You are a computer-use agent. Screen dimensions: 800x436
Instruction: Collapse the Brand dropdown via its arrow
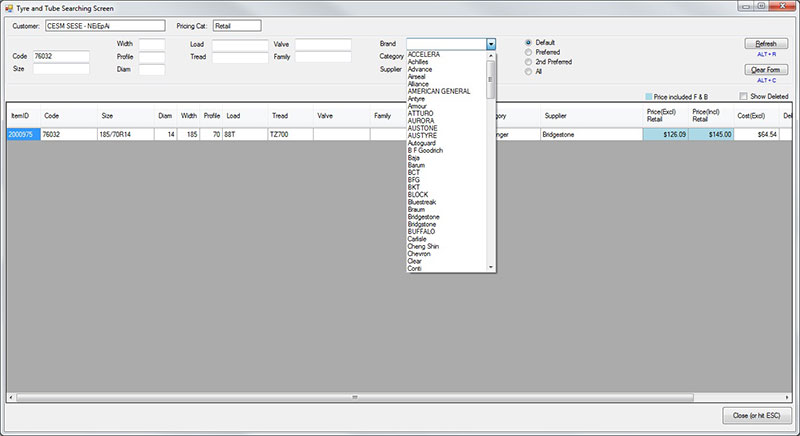coord(491,44)
